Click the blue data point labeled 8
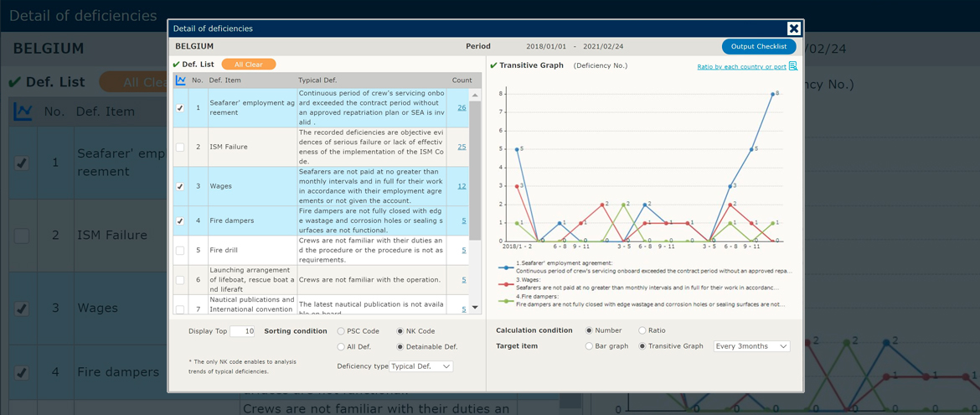The height and width of the screenshot is (415, 980). (773, 94)
